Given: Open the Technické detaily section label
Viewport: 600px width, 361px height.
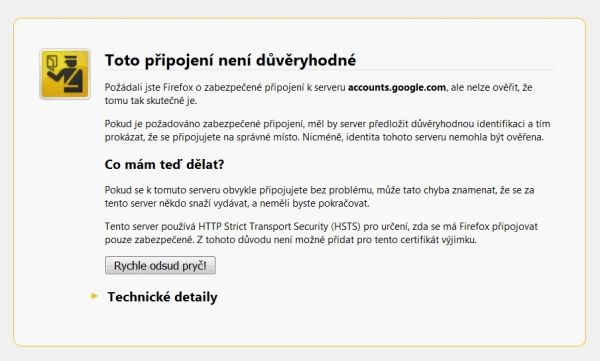Looking at the screenshot, I should [162, 297].
